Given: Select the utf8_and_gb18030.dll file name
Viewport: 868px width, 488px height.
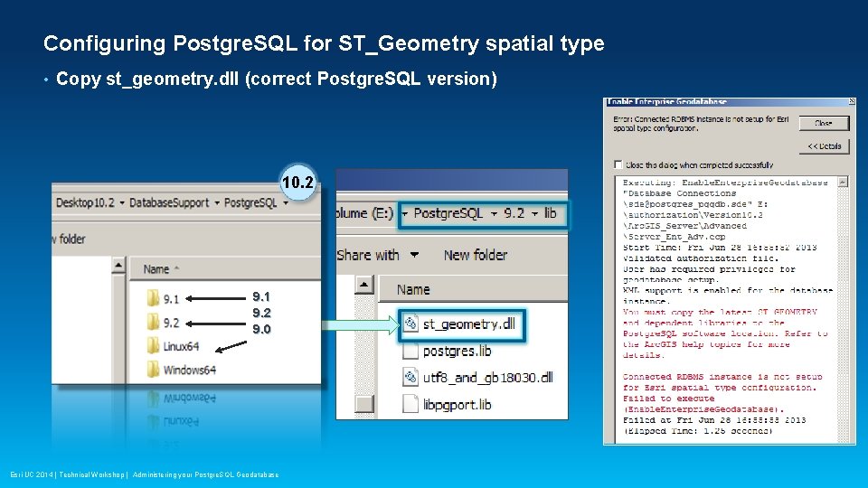Looking at the screenshot, I should pyautogui.click(x=487, y=378).
